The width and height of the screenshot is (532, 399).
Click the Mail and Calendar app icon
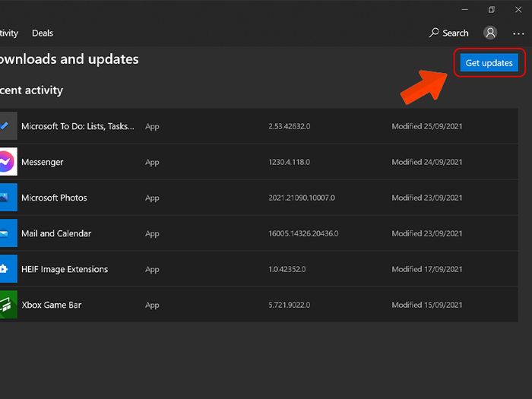[x=8, y=233]
